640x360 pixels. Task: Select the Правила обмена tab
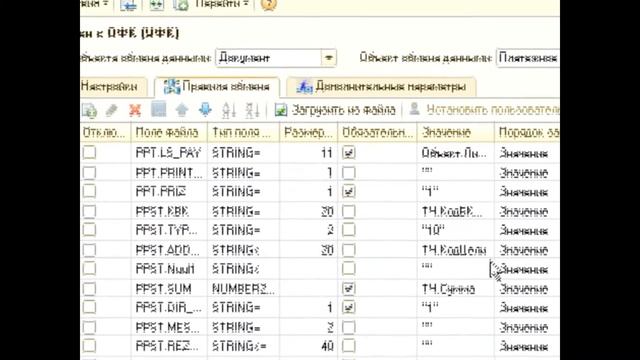point(217,87)
